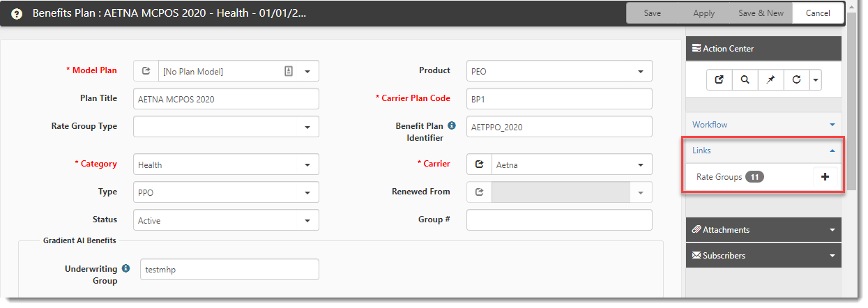Click the Benefit Plan Identifier info icon
Screen dimensions: 868x308
(x=451, y=126)
